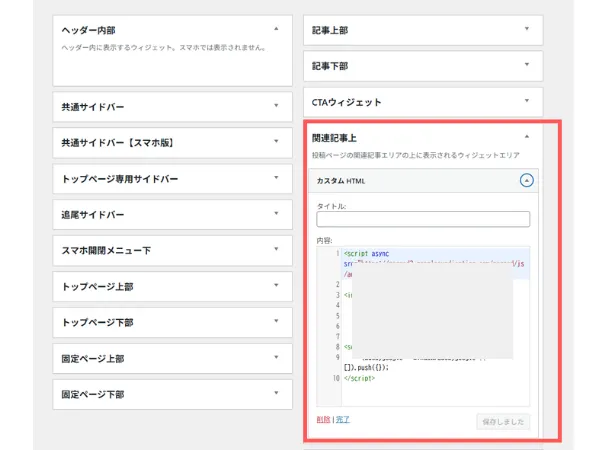Expand the 共通サイドバー widget area
The height and width of the screenshot is (450, 600).
point(275,106)
